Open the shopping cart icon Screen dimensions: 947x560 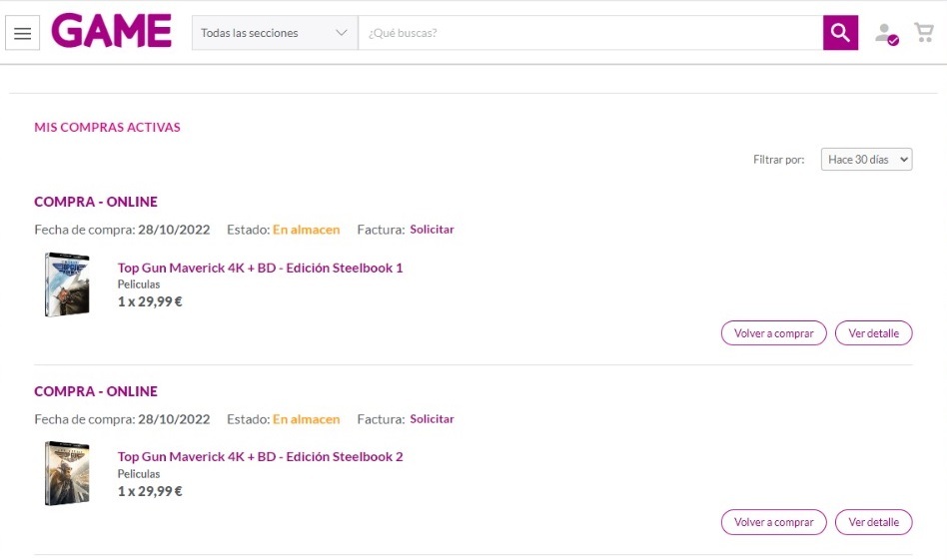(924, 32)
